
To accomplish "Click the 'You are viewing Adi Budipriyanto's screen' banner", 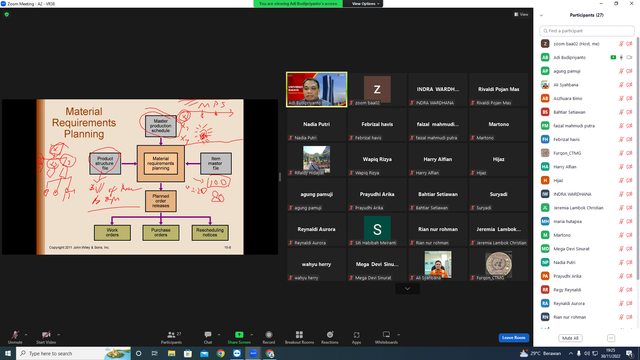I will pos(298,4).
